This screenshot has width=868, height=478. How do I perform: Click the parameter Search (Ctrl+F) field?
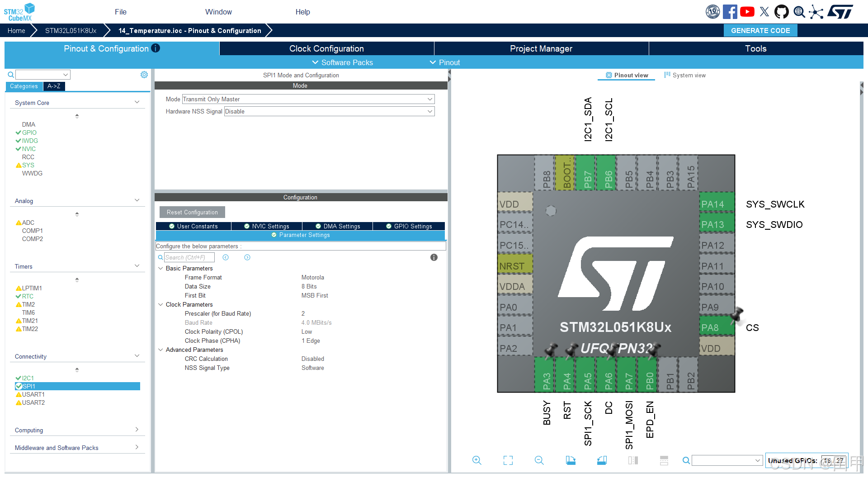tap(189, 257)
